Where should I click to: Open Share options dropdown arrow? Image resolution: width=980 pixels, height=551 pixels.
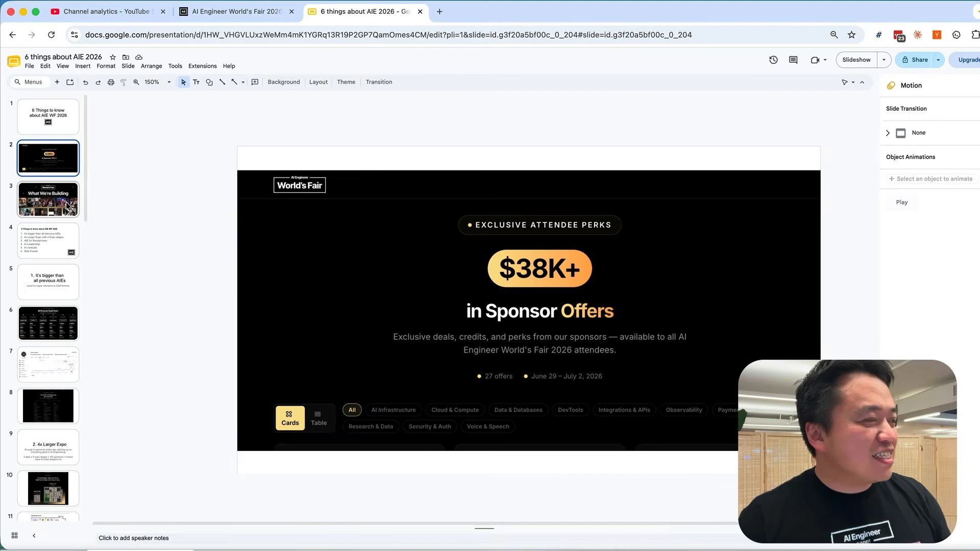point(938,60)
